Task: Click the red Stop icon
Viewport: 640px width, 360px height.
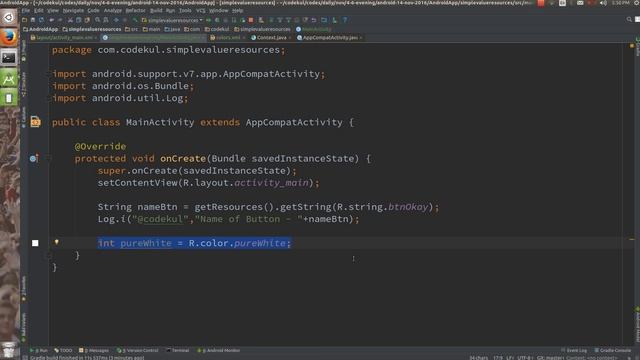Action: point(251,20)
